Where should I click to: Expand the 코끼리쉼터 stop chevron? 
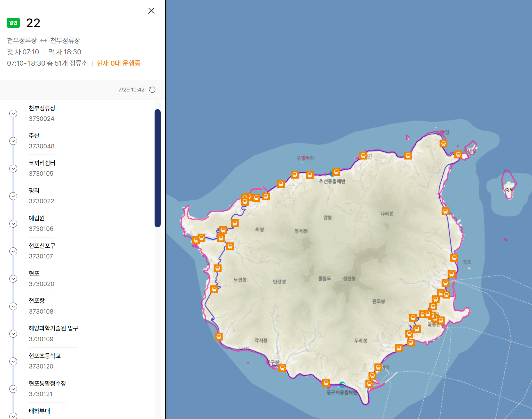pyautogui.click(x=13, y=169)
